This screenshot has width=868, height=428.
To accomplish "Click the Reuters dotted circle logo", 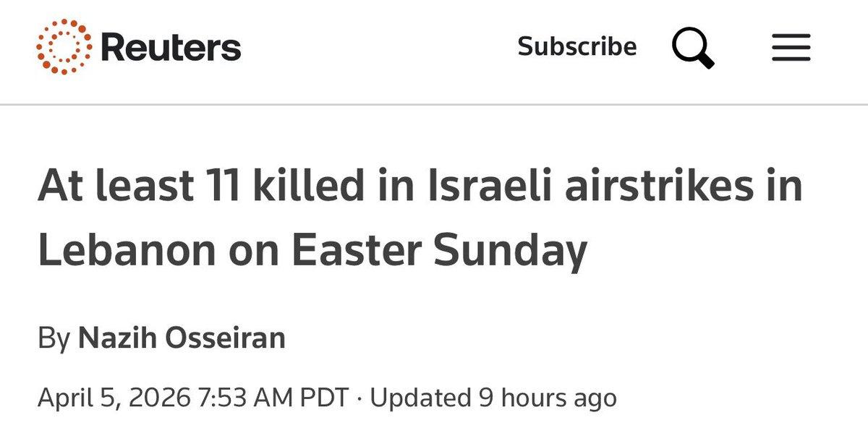I will point(64,47).
